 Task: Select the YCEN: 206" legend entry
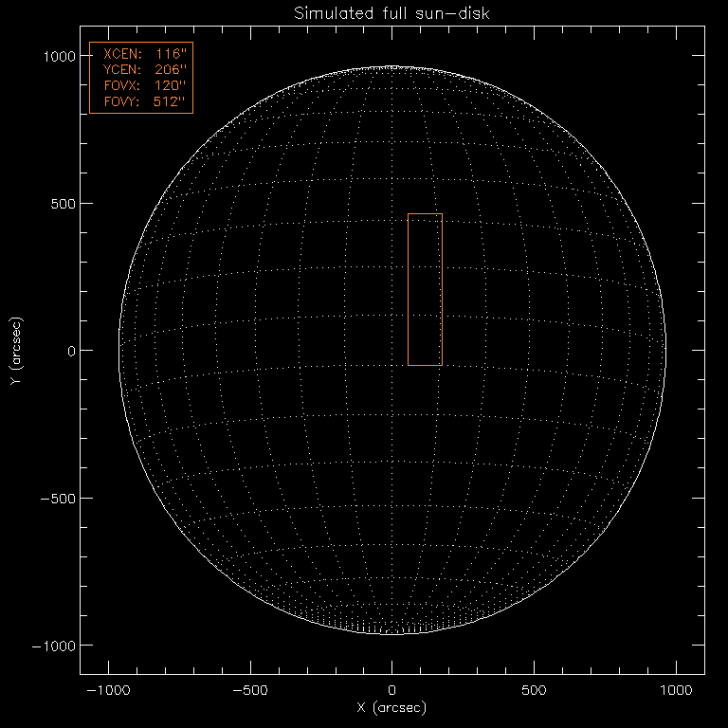tap(140, 70)
